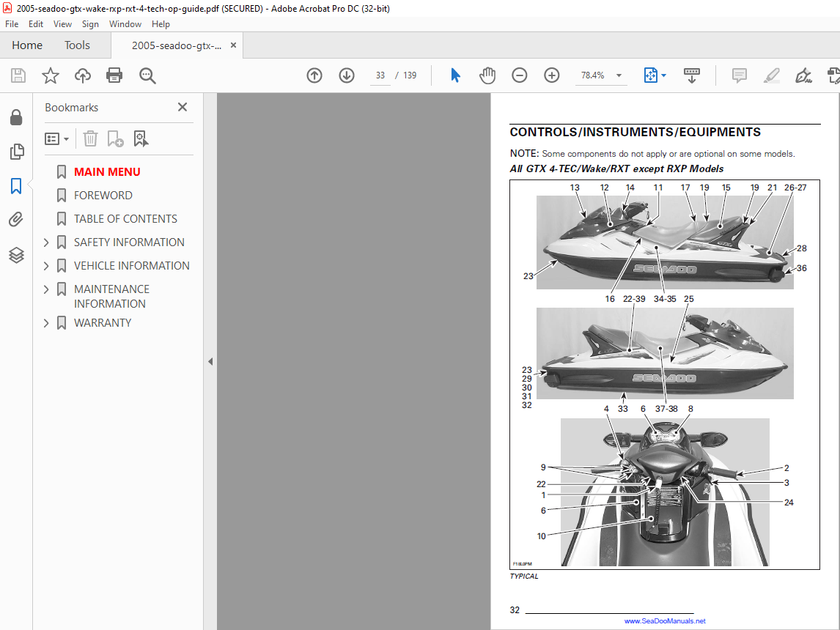
Task: Enable scrolling page display mode icon
Action: [x=692, y=75]
